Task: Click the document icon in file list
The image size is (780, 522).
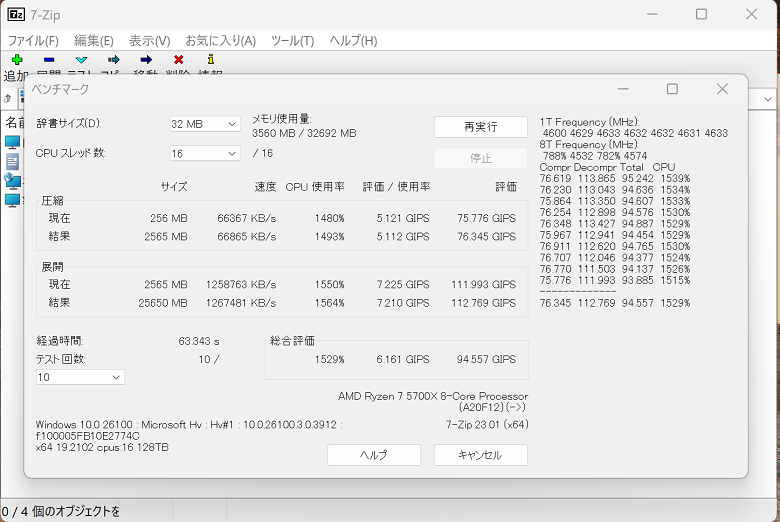Action: coord(12,162)
